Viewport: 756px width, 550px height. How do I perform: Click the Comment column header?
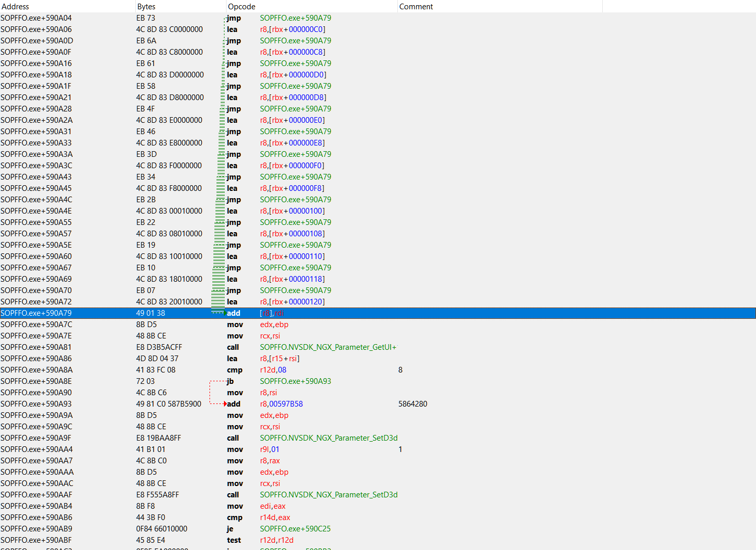[416, 6]
